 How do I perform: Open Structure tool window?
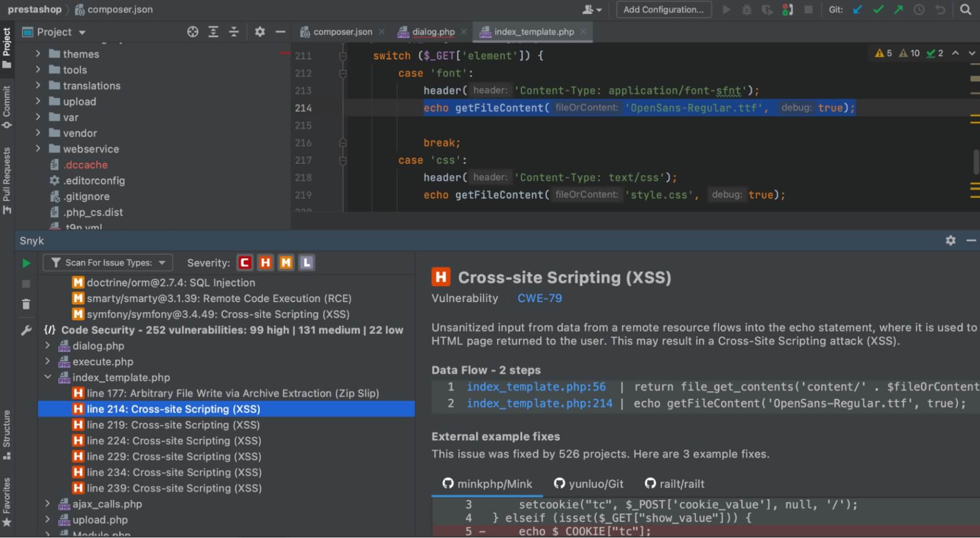click(7, 435)
